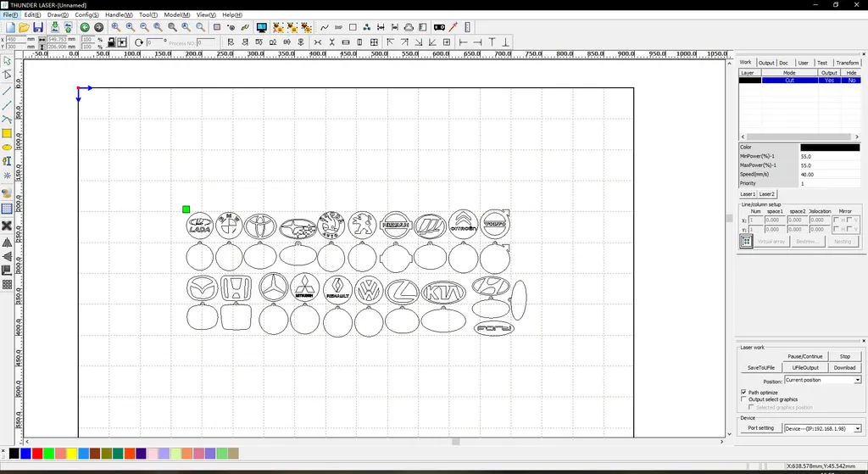Toggle Y mirror V checkbox

[x=849, y=229]
